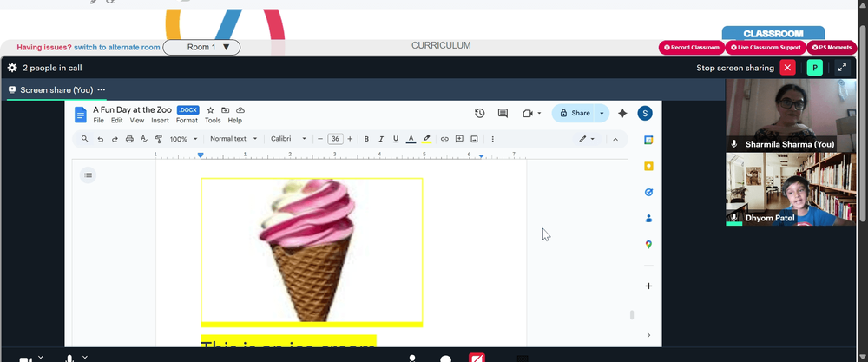
Task: Open the Meet call dropdown arrow
Action: (539, 114)
